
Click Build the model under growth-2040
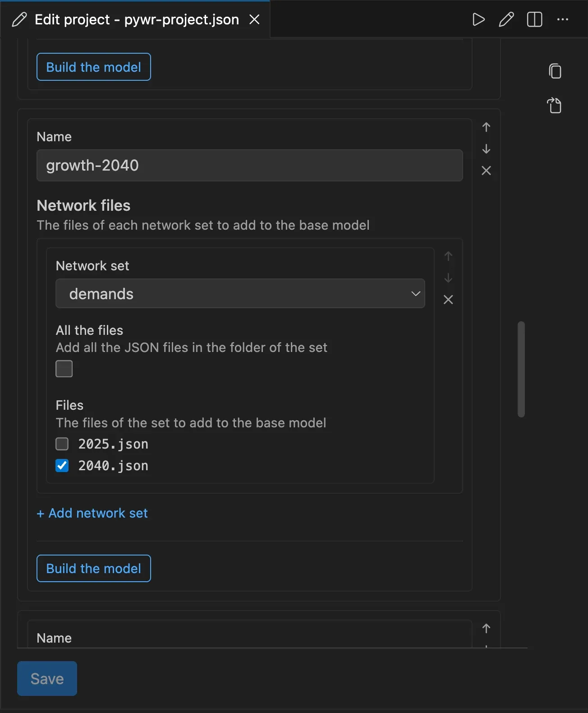point(94,568)
